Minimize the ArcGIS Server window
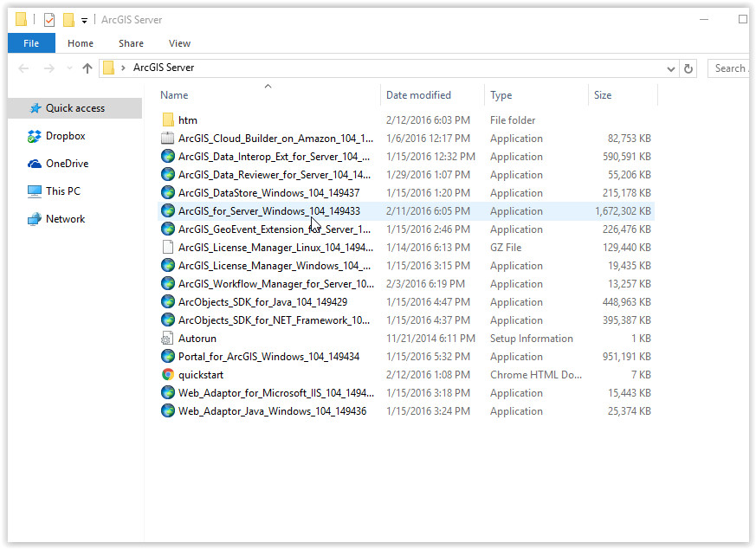This screenshot has height=549, width=756. (704, 20)
